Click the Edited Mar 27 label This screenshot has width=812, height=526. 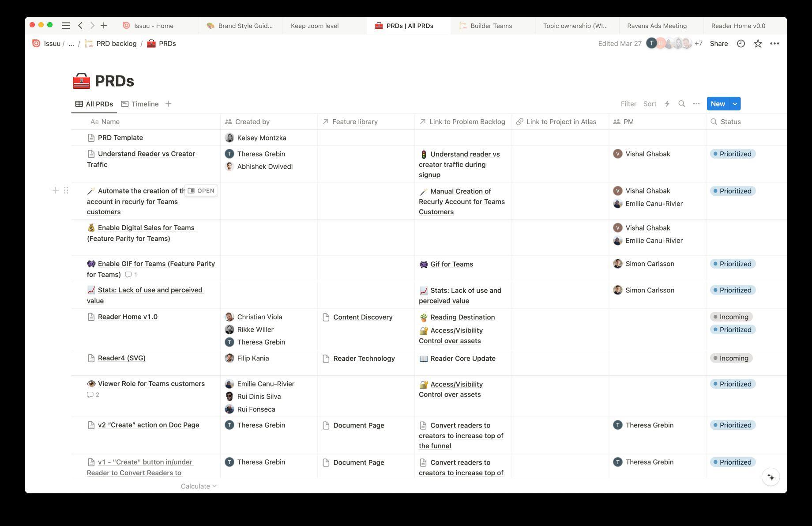click(620, 43)
